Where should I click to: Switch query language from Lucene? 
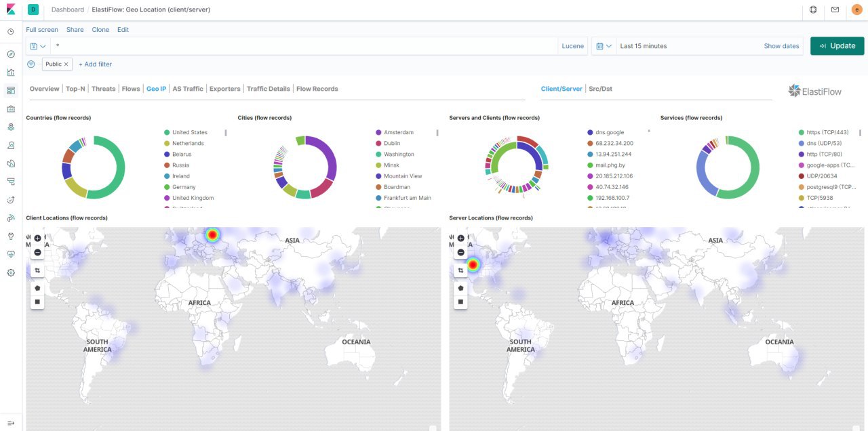tap(573, 46)
